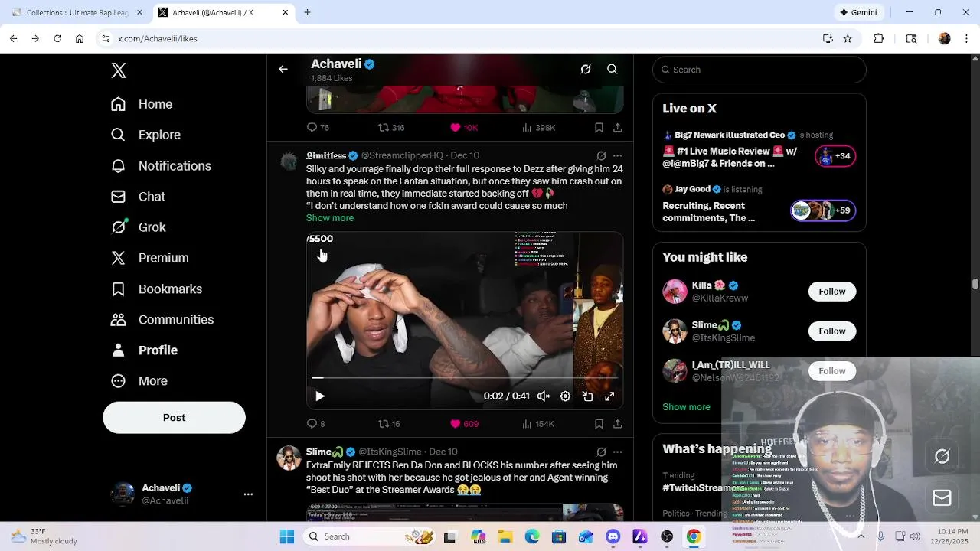The image size is (980, 551).
Task: Play the Limitless post video
Action: coord(320,396)
